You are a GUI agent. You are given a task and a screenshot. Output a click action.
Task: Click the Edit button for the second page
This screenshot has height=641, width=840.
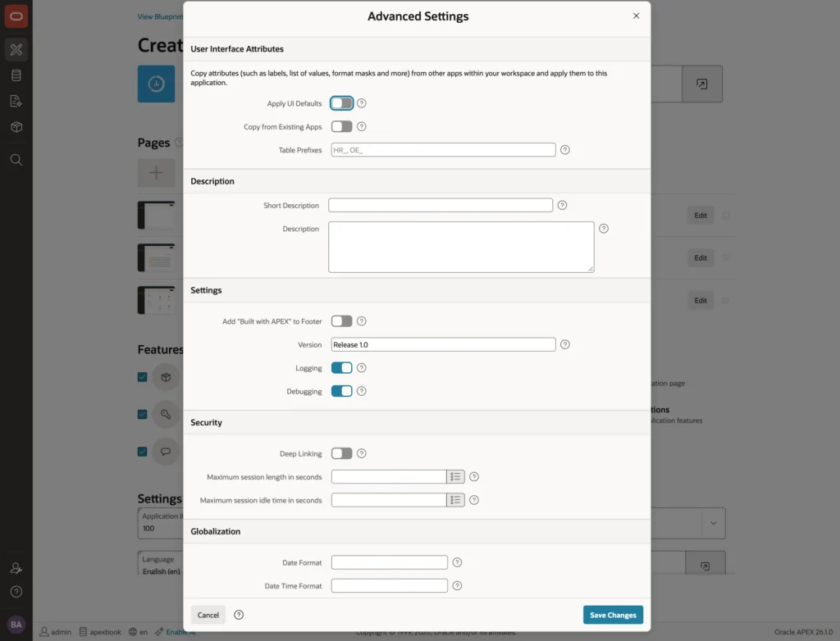[701, 257]
